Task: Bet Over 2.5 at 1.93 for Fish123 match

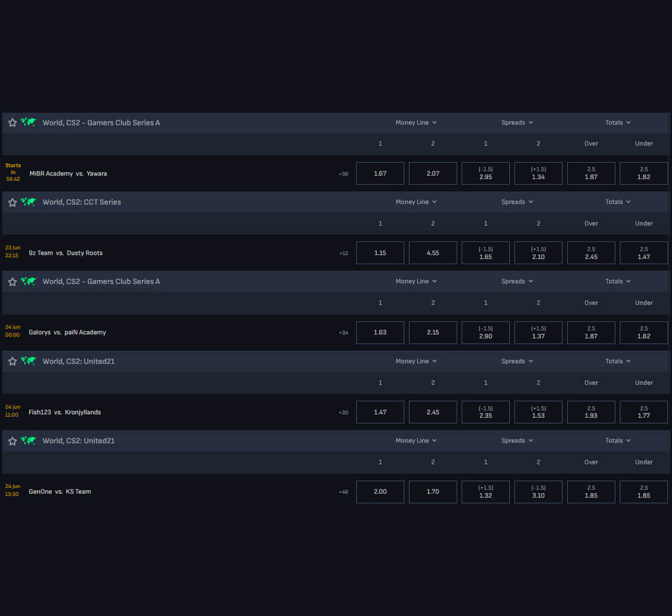Action: [591, 412]
